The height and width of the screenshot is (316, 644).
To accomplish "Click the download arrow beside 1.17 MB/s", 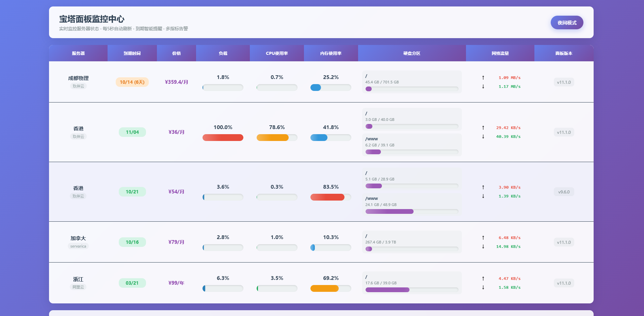I will pos(483,86).
